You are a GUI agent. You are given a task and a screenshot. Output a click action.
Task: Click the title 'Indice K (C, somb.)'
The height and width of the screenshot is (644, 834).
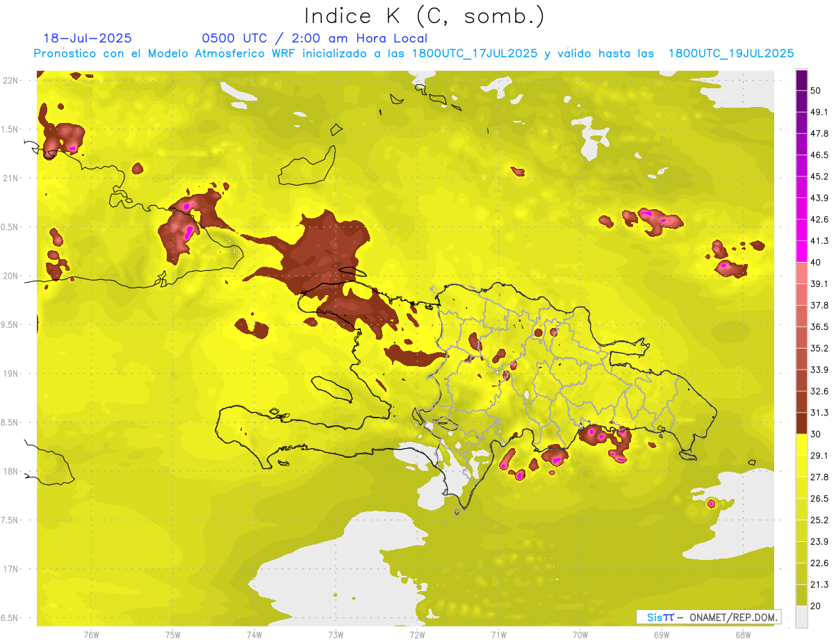click(425, 17)
